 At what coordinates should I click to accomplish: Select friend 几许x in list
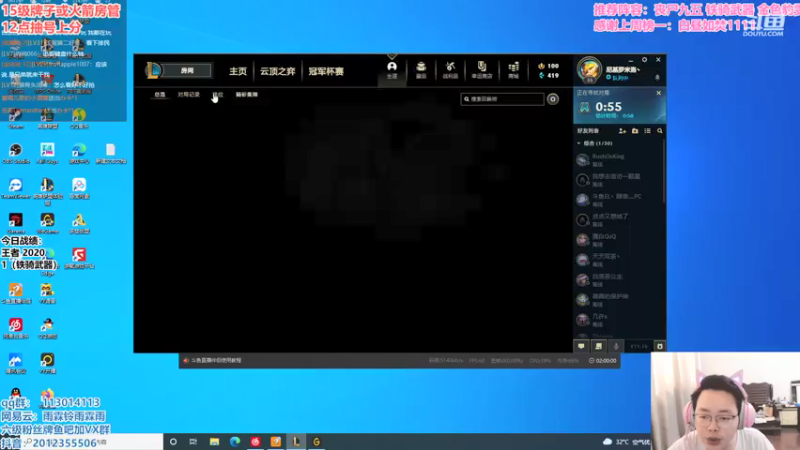618,320
